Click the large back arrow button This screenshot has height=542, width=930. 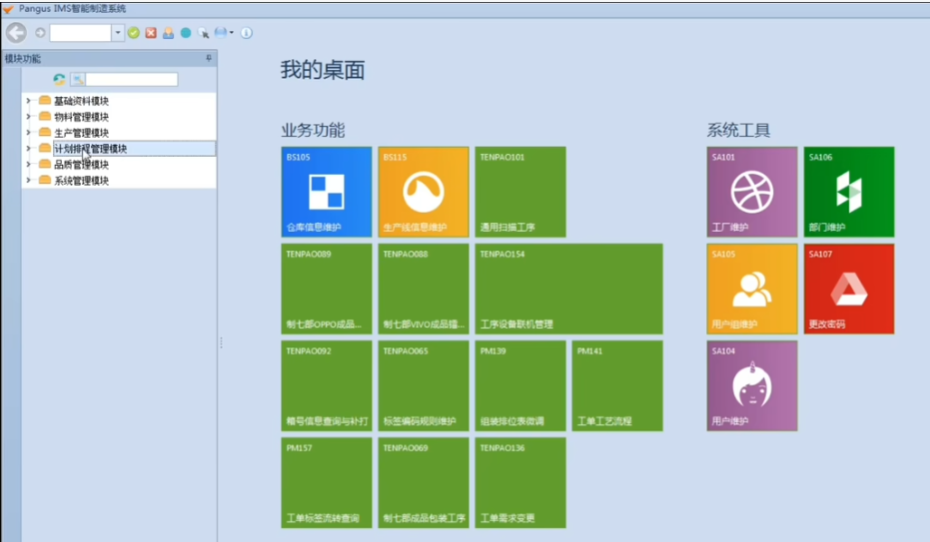[x=16, y=32]
